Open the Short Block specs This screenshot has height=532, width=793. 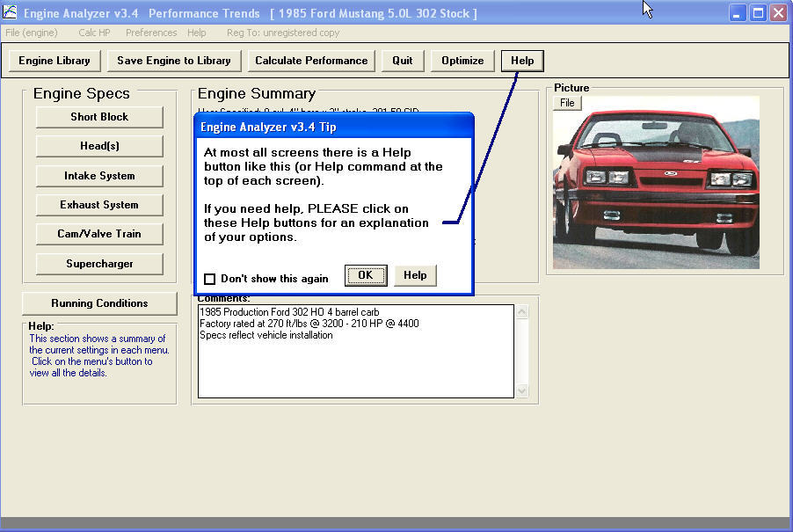(x=99, y=116)
